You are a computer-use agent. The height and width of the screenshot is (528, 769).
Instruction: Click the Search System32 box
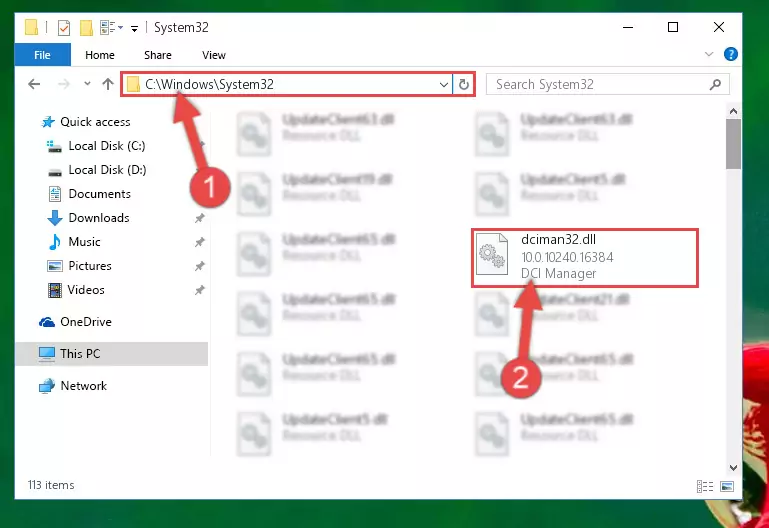point(607,84)
